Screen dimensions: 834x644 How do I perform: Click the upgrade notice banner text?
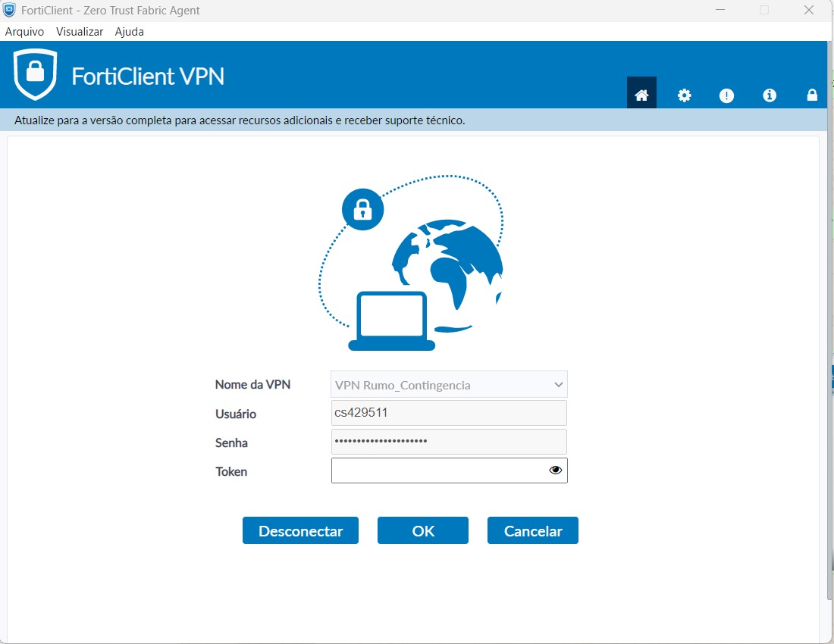(x=240, y=120)
